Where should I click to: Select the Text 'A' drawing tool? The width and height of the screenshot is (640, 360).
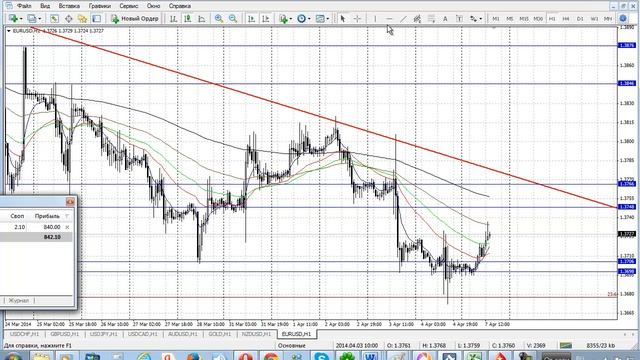pyautogui.click(x=445, y=19)
